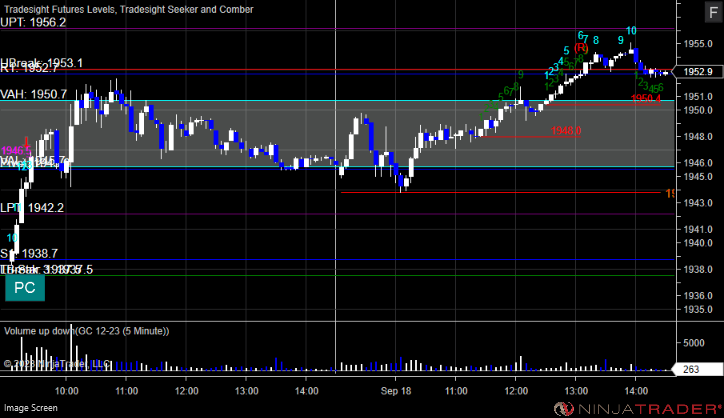Screen dimensions: 724x418
Task: Click the 1948.0 price axis label
Action: click(698, 136)
